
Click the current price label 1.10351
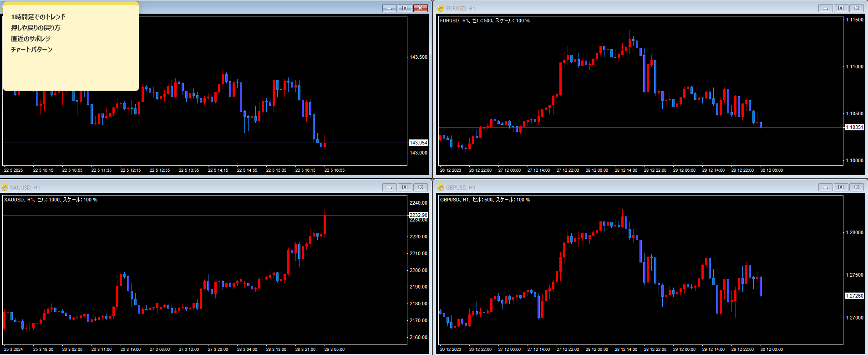click(x=854, y=127)
